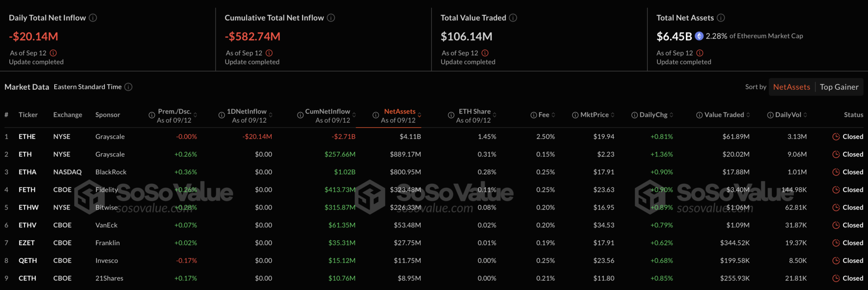Click the Ticker column header
This screenshot has height=290, width=868.
pyautogui.click(x=28, y=115)
